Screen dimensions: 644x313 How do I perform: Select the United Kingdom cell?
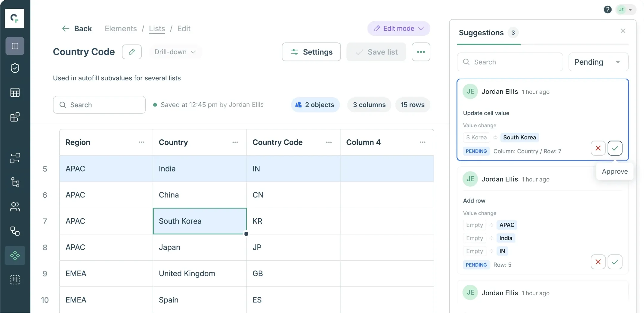(x=200, y=273)
